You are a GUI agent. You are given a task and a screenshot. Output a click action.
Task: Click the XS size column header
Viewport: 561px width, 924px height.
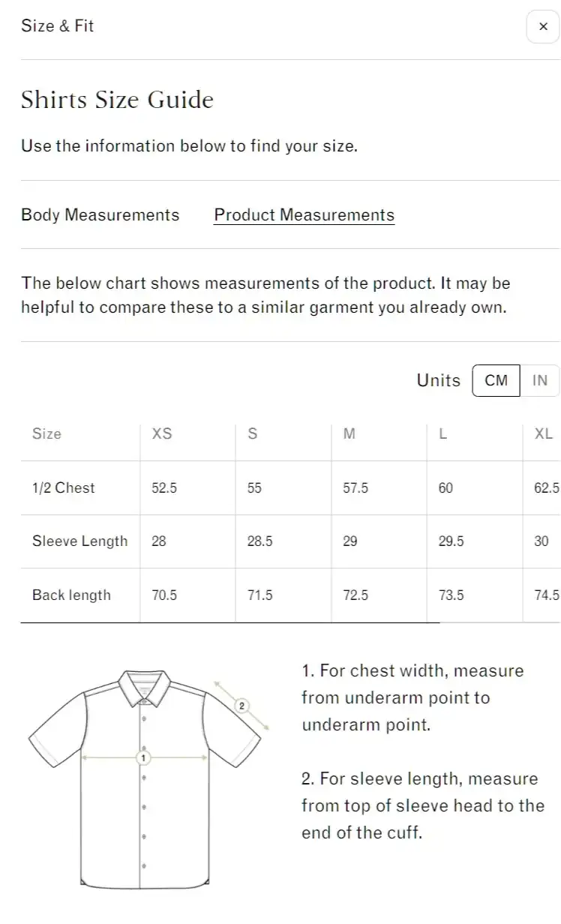pyautogui.click(x=162, y=433)
